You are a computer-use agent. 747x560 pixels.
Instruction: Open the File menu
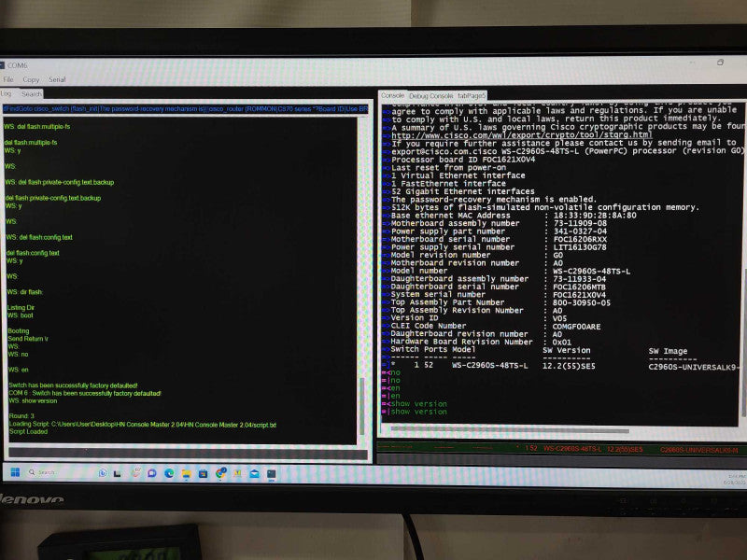[x=8, y=79]
